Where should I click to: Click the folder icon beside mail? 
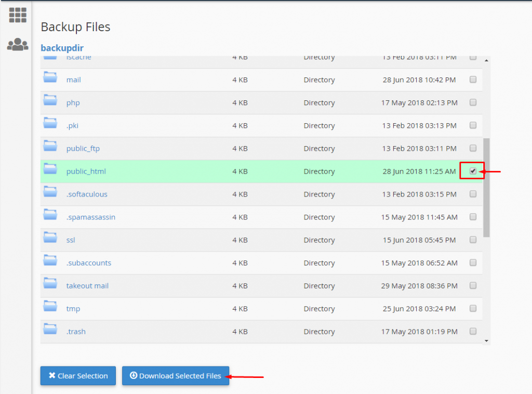click(x=50, y=78)
